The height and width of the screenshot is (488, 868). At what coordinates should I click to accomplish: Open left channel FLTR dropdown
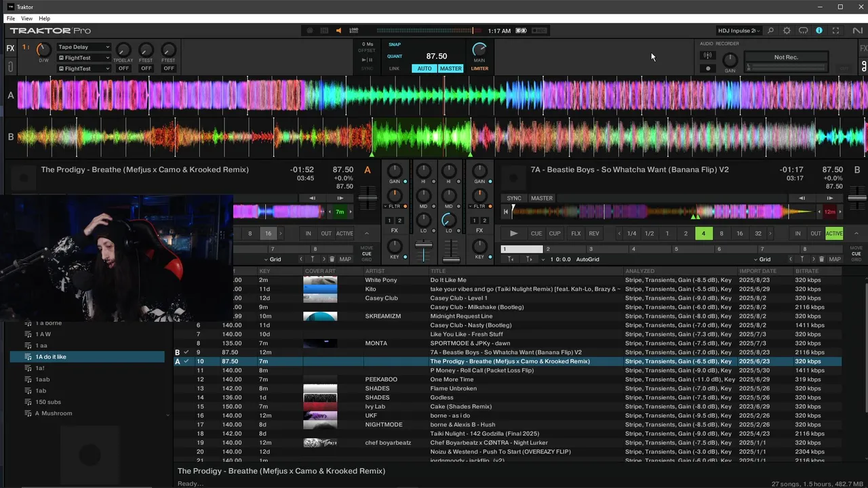(395, 206)
